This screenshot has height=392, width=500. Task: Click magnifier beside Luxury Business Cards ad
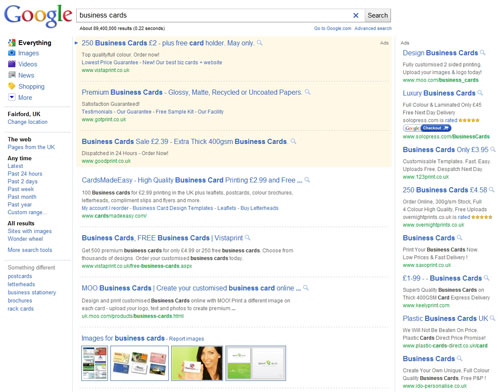(480, 93)
